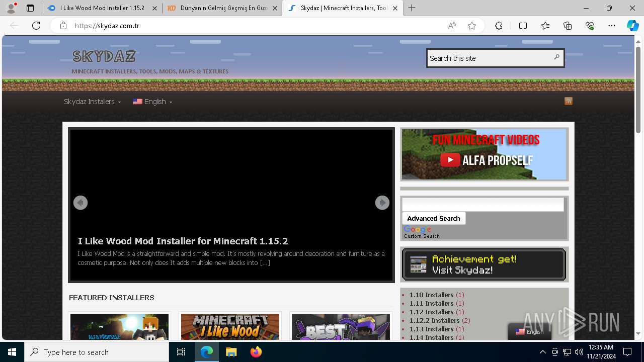Screen dimensions: 644x362
Task: Open Settings and more ellipsis
Action: pyautogui.click(x=612, y=26)
